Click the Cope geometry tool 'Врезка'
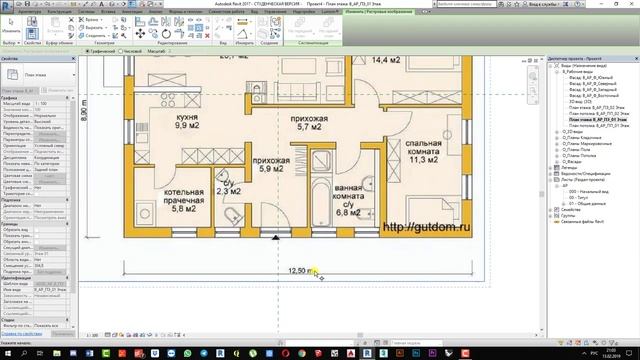This screenshot has height=360, width=640. (x=90, y=20)
